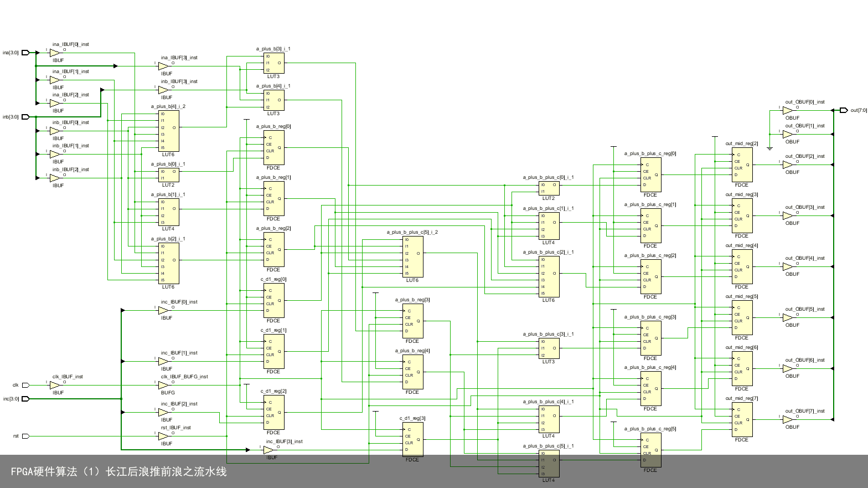Select the a_plus_b_reg[2] FDCE register
868x488 pixels.
point(273,250)
